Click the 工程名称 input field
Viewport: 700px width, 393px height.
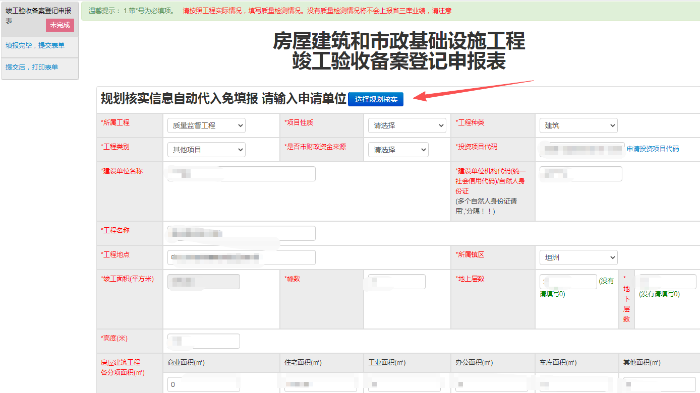242,233
